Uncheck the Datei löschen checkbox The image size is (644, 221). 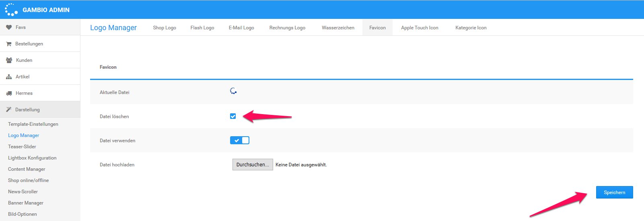pos(233,116)
